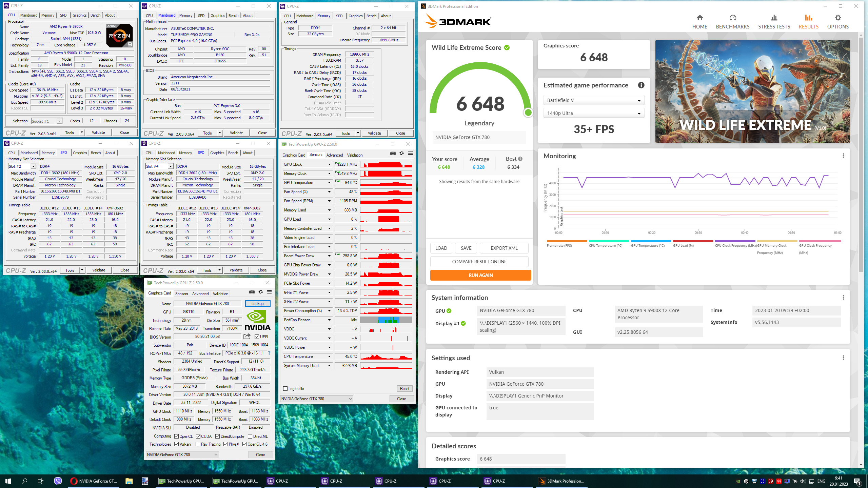Click the refresh icon in GPU-Z Sensors window
This screenshot has width=868, height=488.
(401, 153)
